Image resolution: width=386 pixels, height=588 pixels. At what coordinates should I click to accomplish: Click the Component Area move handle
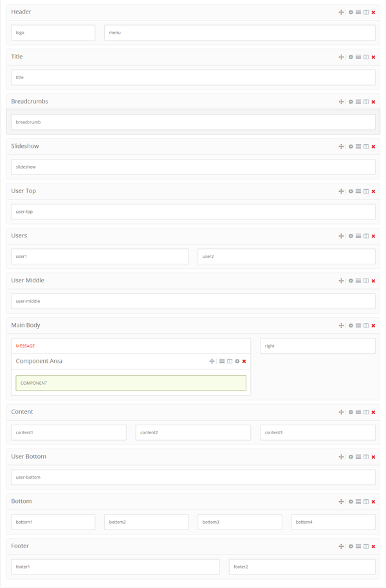[212, 361]
